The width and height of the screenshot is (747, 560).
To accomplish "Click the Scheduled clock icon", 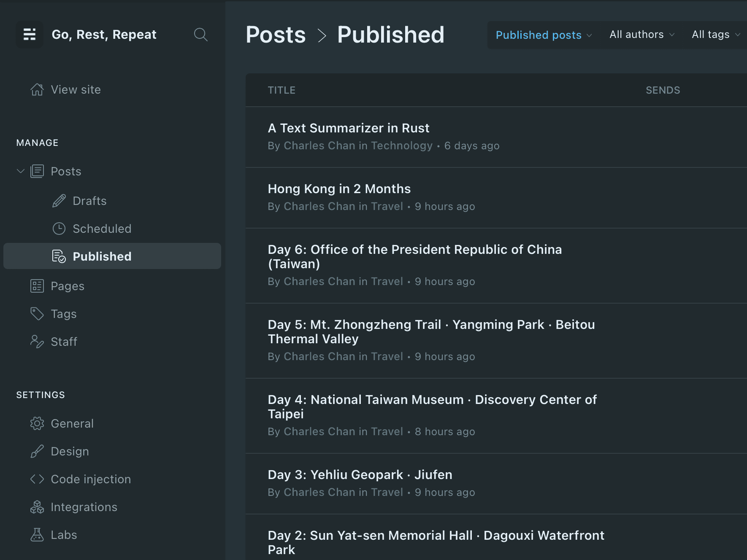I will coord(59,229).
